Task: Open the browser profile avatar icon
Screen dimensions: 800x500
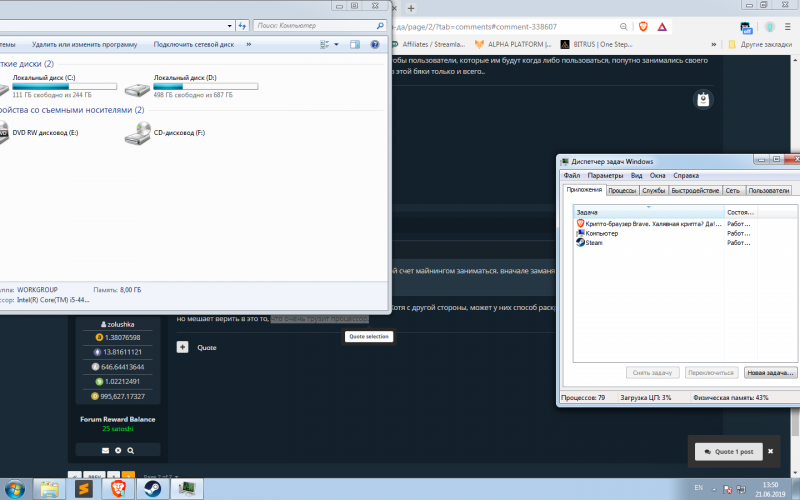Action: (x=769, y=27)
